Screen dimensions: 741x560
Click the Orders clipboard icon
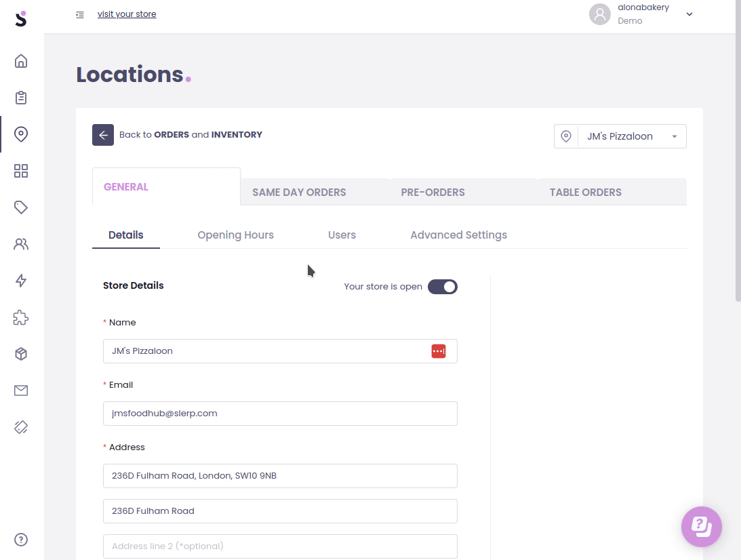[21, 98]
